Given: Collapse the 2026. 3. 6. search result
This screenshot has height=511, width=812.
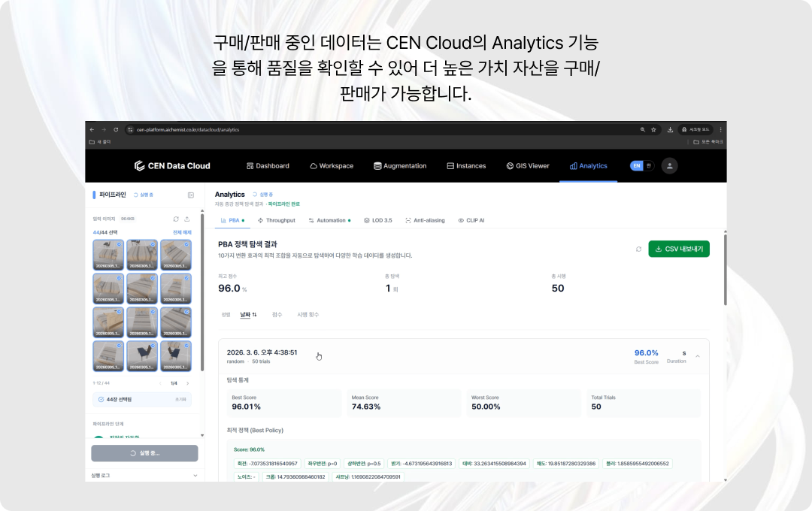Looking at the screenshot, I should pyautogui.click(x=697, y=355).
